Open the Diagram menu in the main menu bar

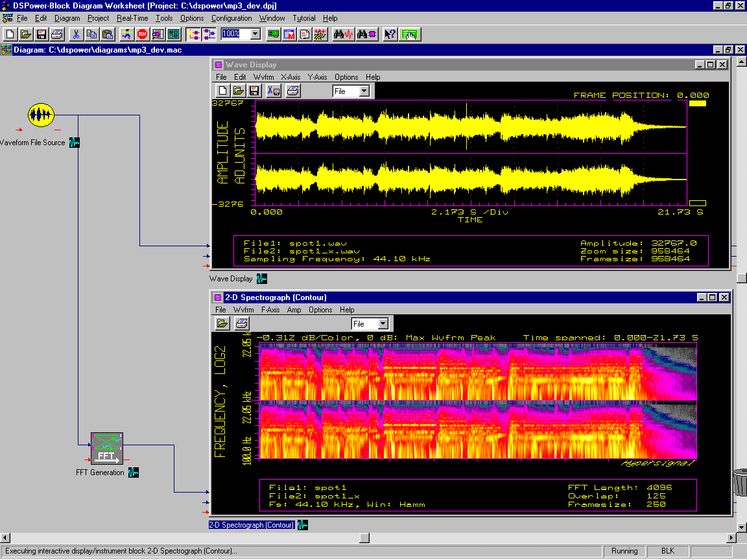67,18
